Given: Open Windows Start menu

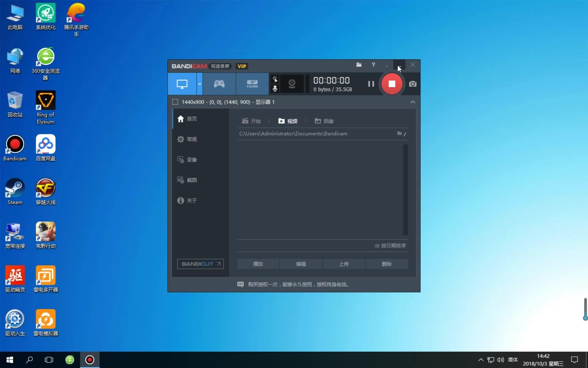Looking at the screenshot, I should pyautogui.click(x=10, y=360).
